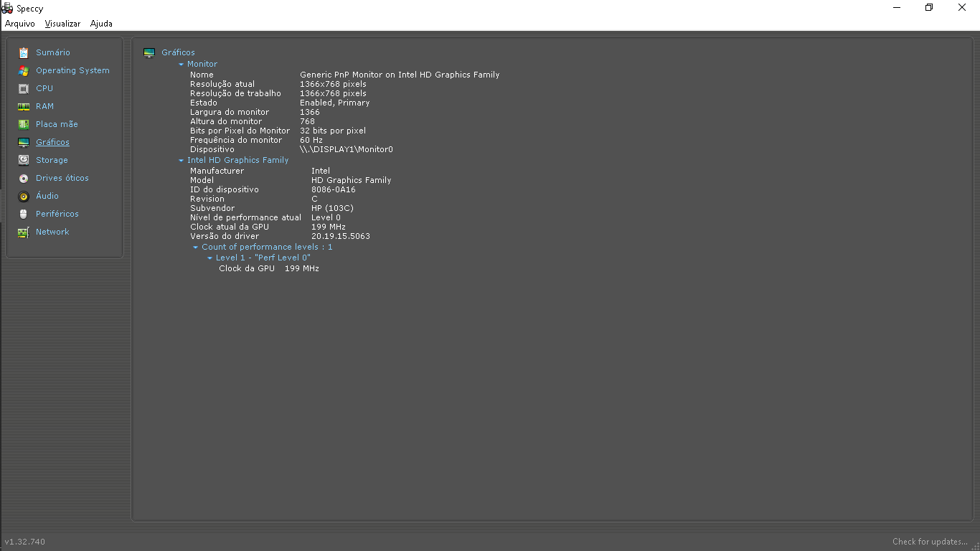Screen dimensions: 980x551
Task: Click the Clock atual da GPU label
Action: point(230,227)
